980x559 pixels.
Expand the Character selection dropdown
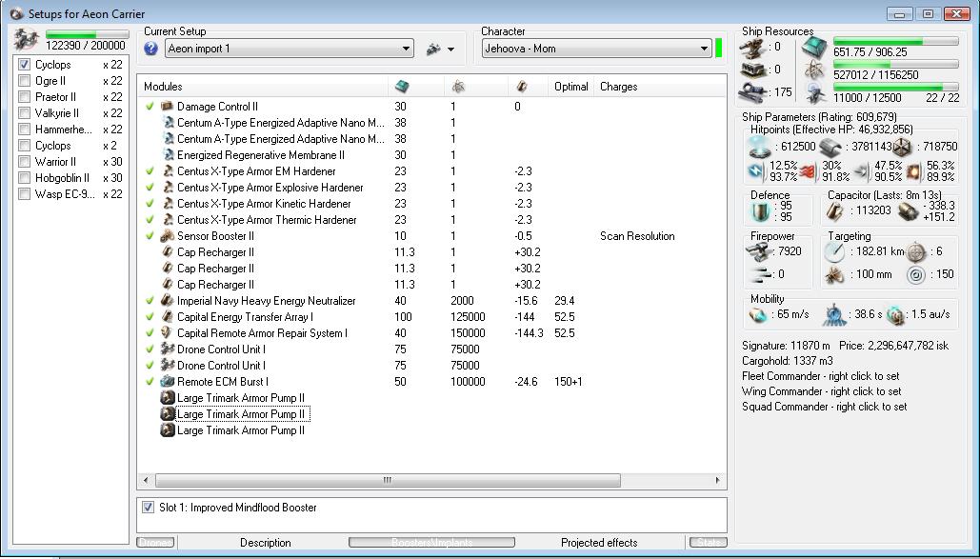coord(705,49)
